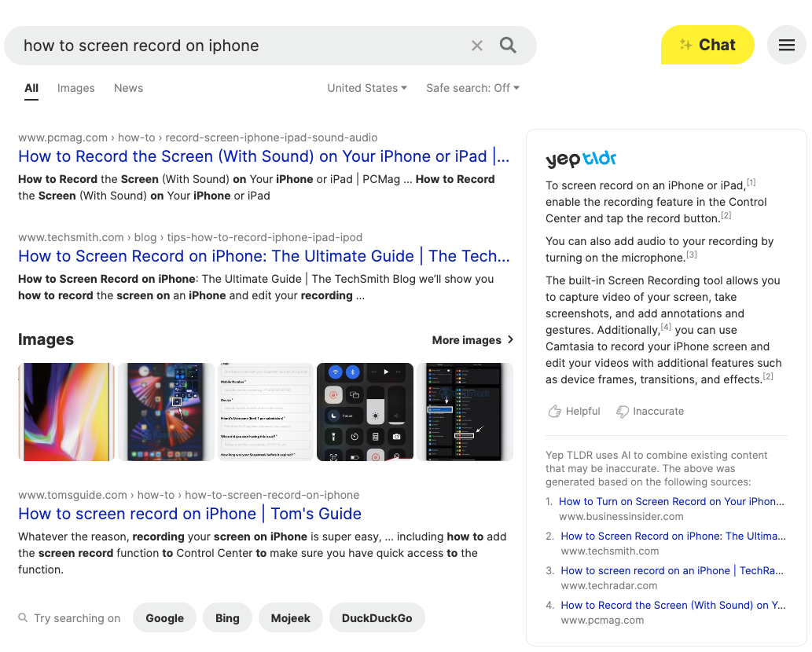This screenshot has width=812, height=652.
Task: Open the United States region dropdown
Action: [366, 88]
